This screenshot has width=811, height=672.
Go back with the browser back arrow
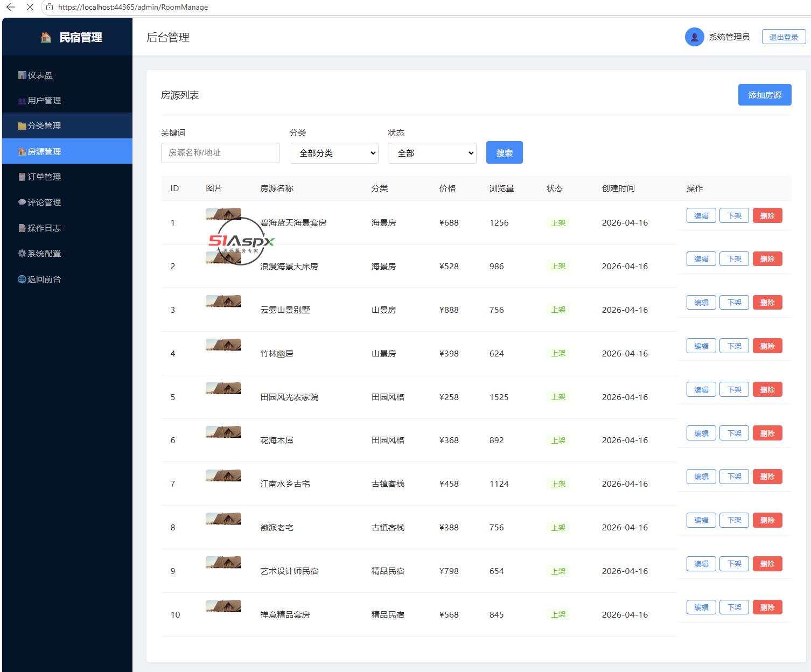point(11,7)
